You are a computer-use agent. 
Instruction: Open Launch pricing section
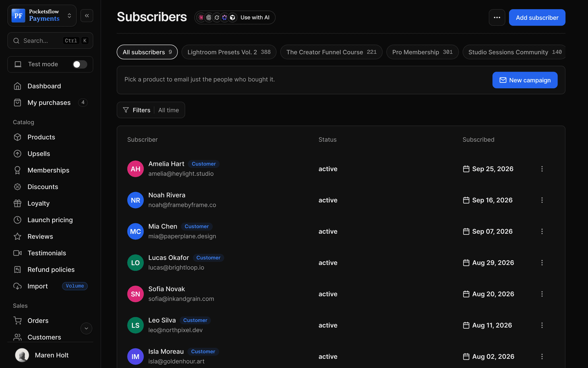tap(50, 220)
